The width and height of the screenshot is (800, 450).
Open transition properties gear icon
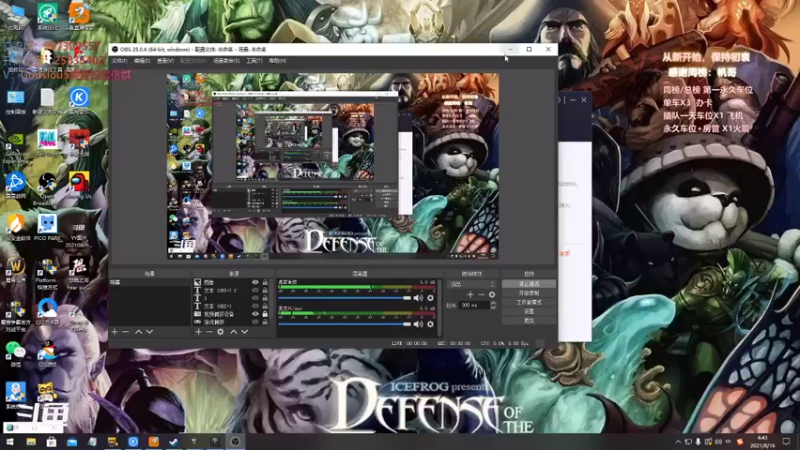(x=492, y=294)
